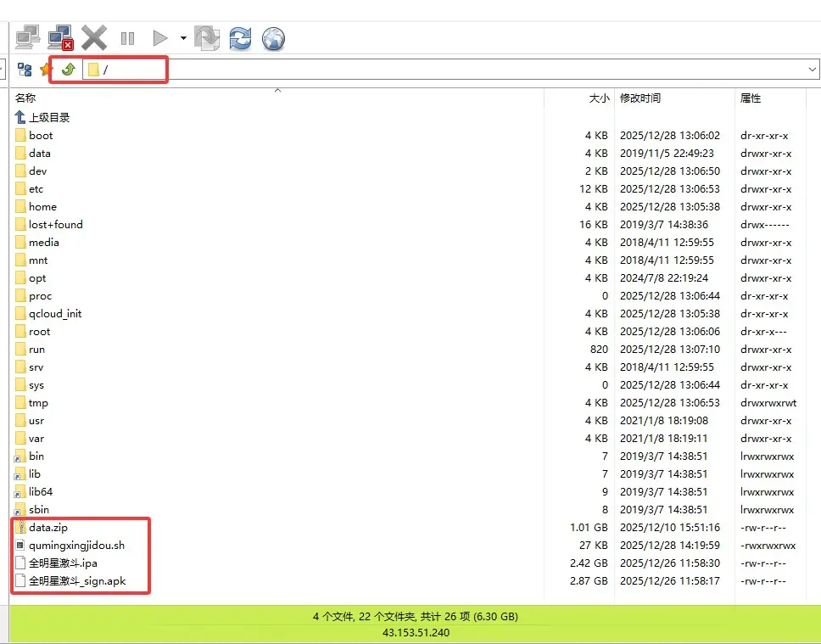
Task: Click the globe icon in the toolbar
Action: click(273, 38)
